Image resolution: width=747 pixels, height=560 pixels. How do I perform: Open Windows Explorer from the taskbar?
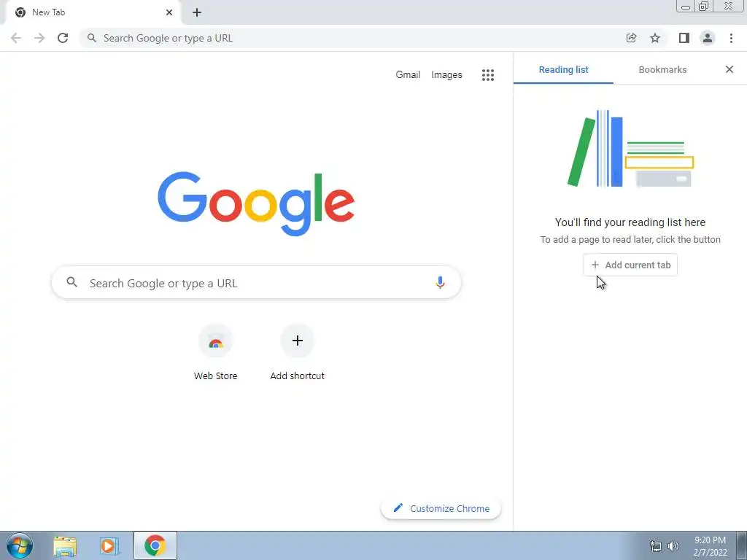point(65,545)
